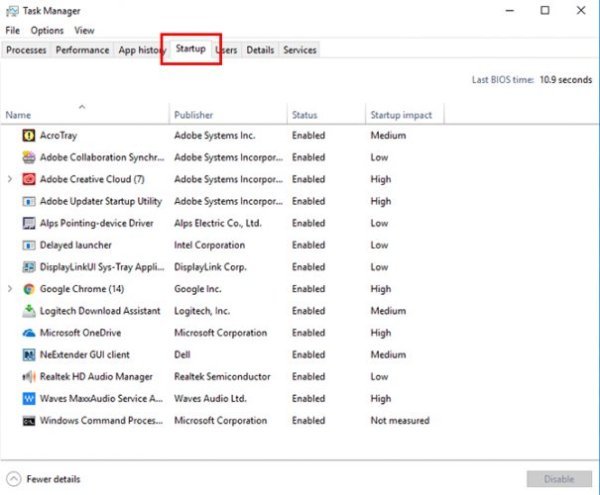600x495 pixels.
Task: Click the NeExtender GUI client icon
Action: pyautogui.click(x=28, y=355)
